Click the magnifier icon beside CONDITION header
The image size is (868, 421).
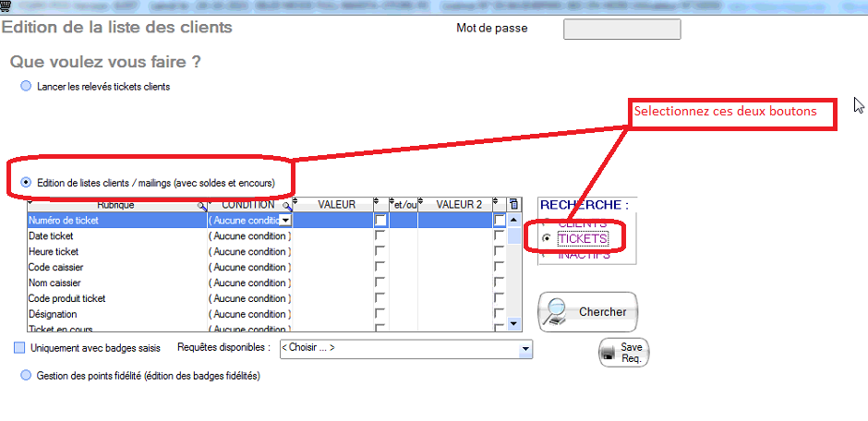click(287, 205)
